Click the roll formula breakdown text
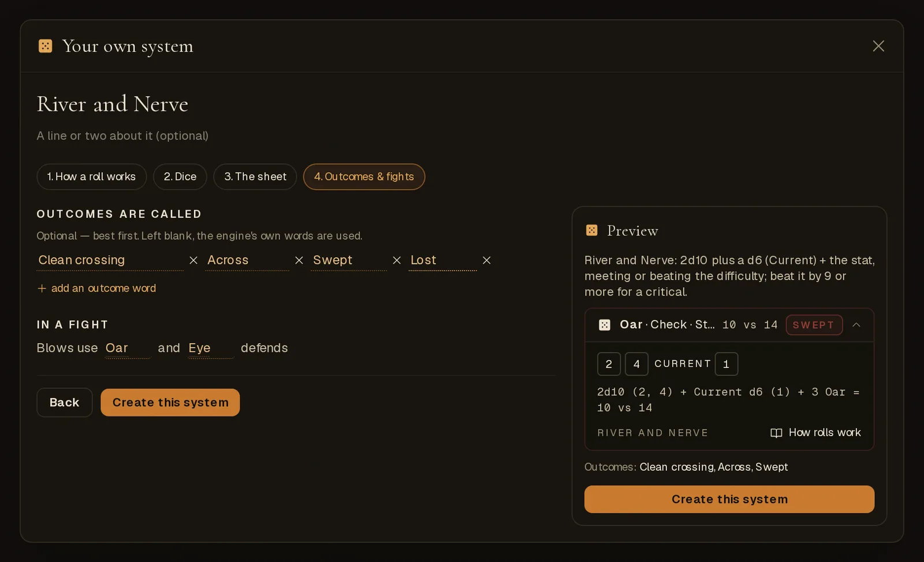 coord(728,400)
